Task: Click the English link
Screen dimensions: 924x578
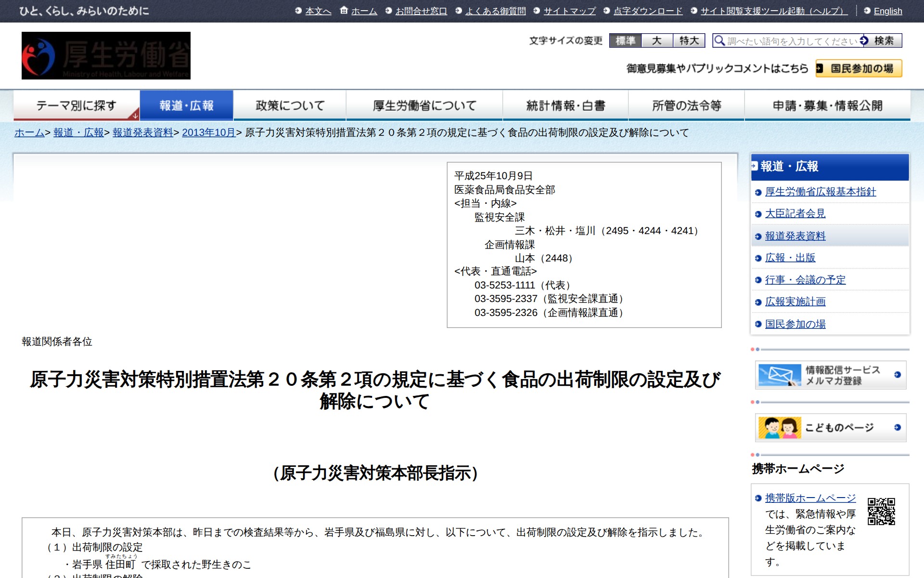Action: click(x=887, y=11)
